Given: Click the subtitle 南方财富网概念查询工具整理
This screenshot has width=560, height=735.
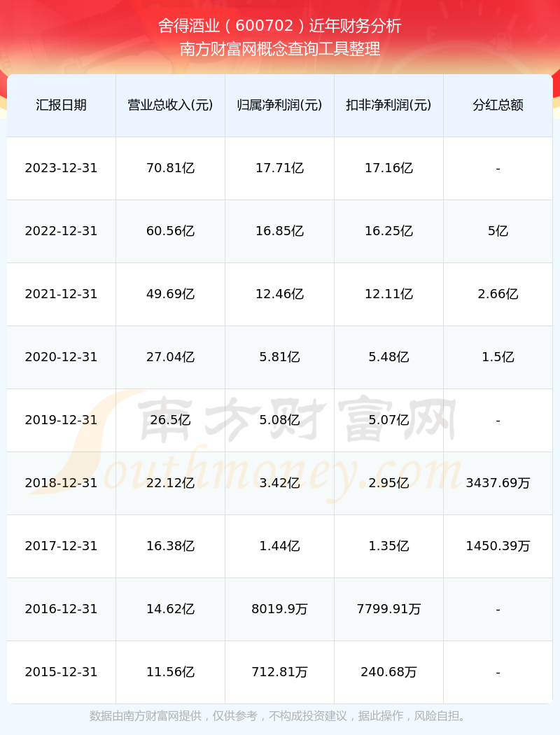Looking at the screenshot, I should [280, 49].
